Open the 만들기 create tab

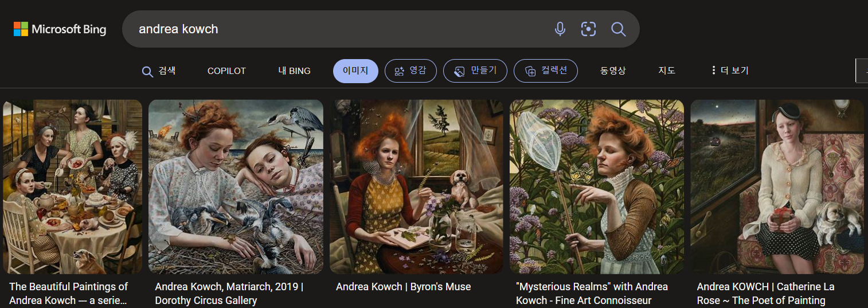click(x=475, y=71)
